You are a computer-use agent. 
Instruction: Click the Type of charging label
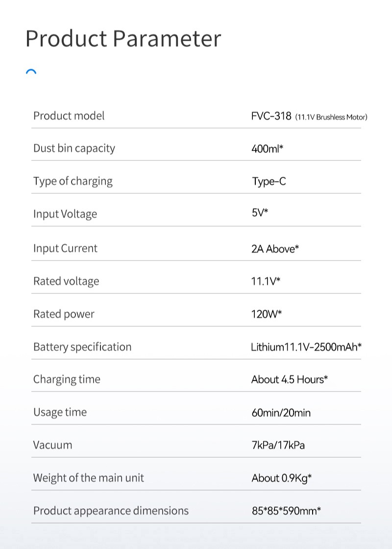click(73, 181)
